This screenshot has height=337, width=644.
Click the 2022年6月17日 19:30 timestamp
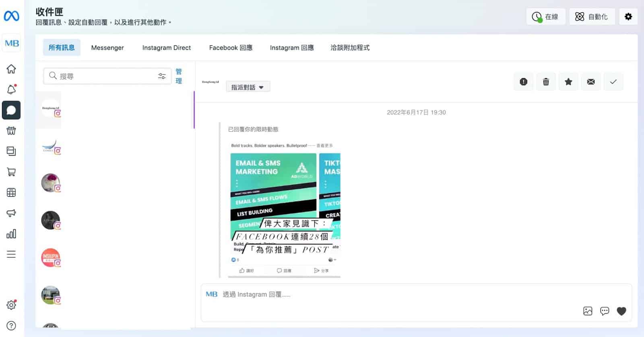[x=416, y=112]
